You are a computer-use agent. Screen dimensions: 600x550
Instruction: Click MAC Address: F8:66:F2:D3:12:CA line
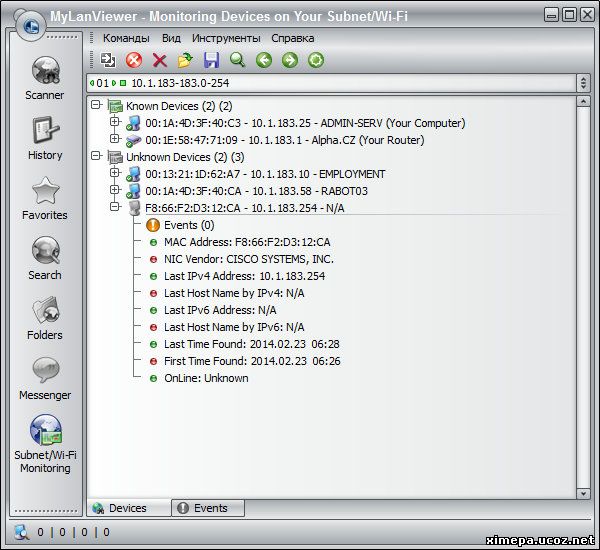pyautogui.click(x=247, y=242)
